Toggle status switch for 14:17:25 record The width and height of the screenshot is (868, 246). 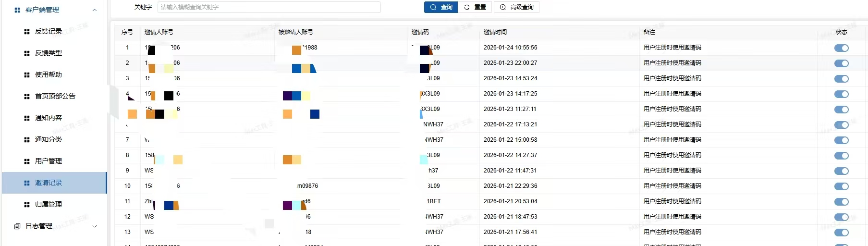click(x=842, y=94)
